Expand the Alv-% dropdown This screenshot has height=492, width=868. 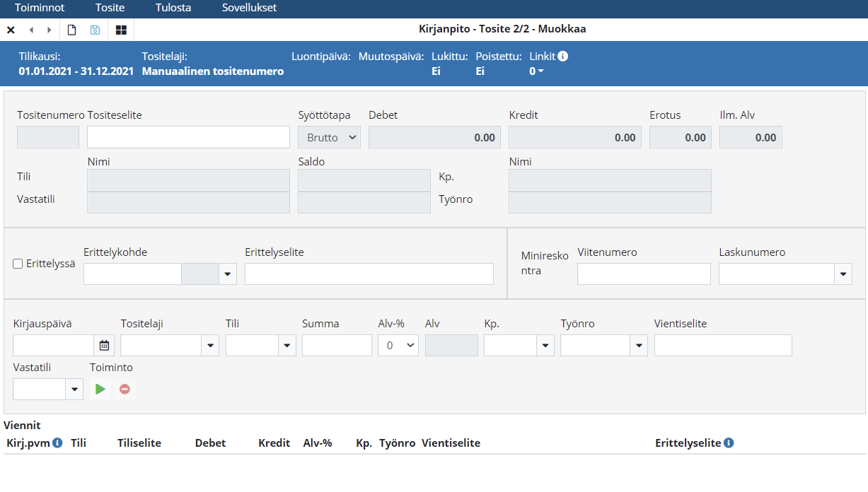tap(398, 345)
